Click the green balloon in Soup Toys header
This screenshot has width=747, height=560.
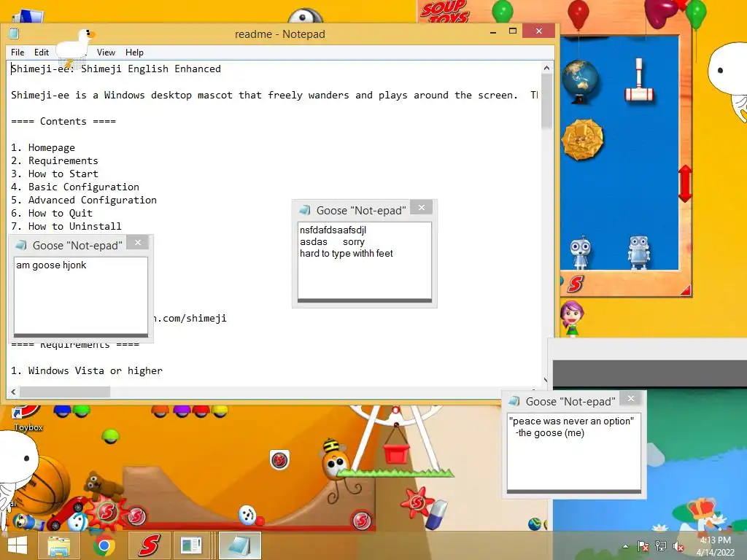click(x=503, y=10)
